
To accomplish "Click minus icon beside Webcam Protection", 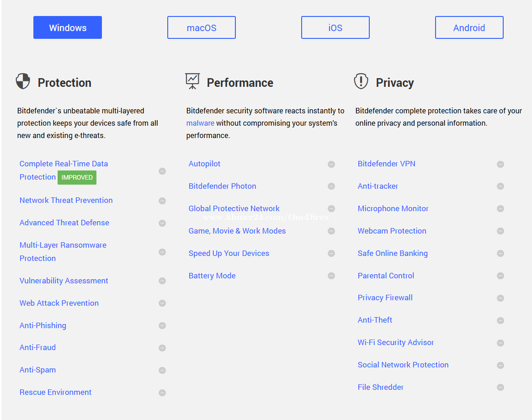I will pos(500,231).
